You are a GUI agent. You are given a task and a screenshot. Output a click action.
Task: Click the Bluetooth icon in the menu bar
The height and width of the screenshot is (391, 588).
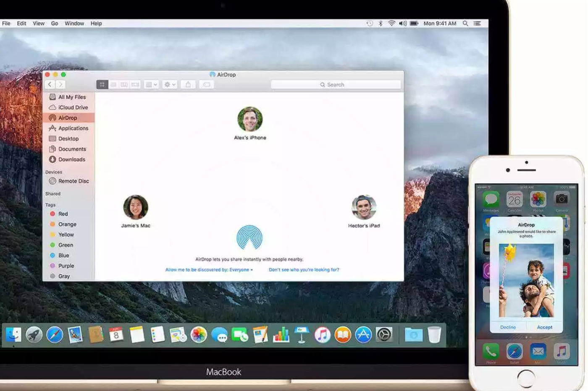click(381, 23)
